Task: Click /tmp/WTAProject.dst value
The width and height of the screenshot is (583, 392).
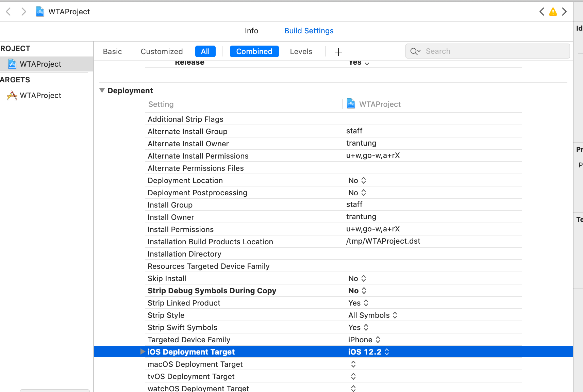Action: click(x=383, y=241)
